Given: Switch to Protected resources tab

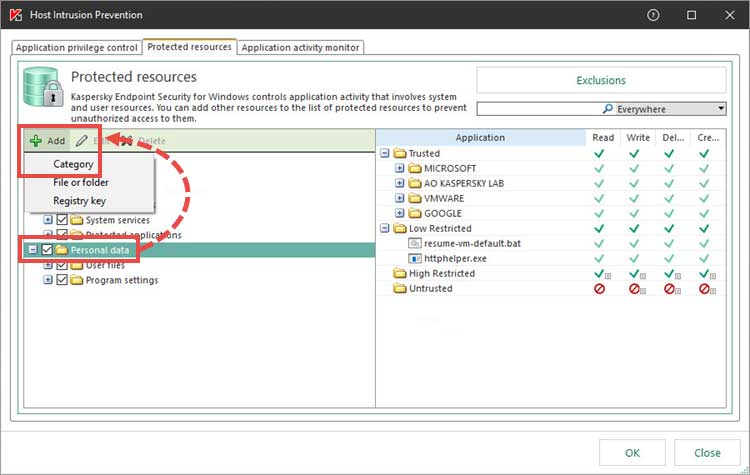Looking at the screenshot, I should (x=189, y=47).
